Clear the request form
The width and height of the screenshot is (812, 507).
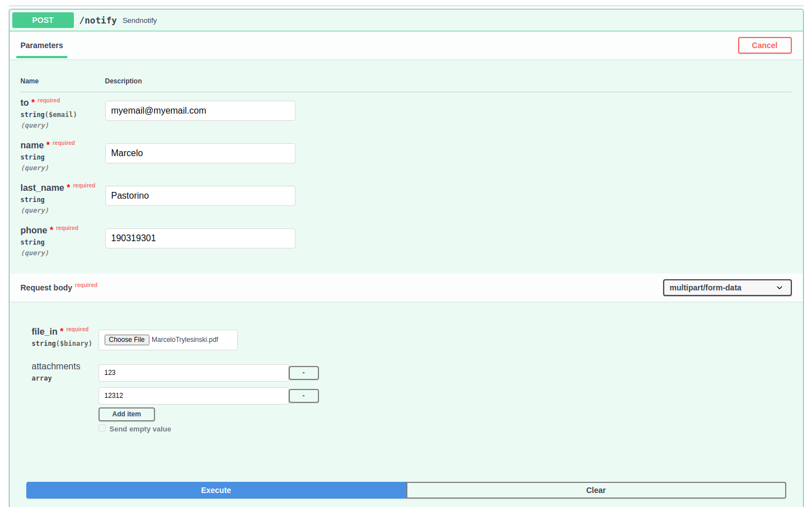coord(595,490)
